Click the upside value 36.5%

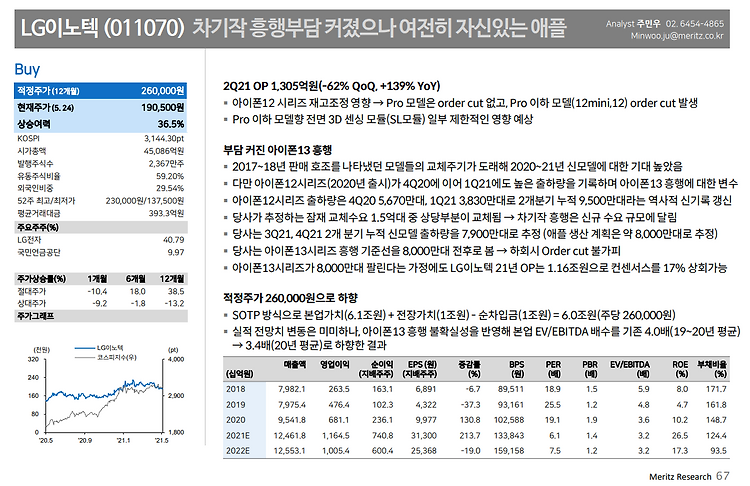coord(171,124)
